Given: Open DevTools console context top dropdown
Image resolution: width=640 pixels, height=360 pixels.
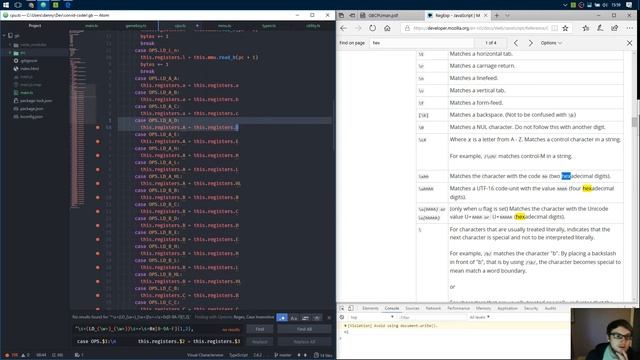Looking at the screenshot, I should tap(372, 317).
